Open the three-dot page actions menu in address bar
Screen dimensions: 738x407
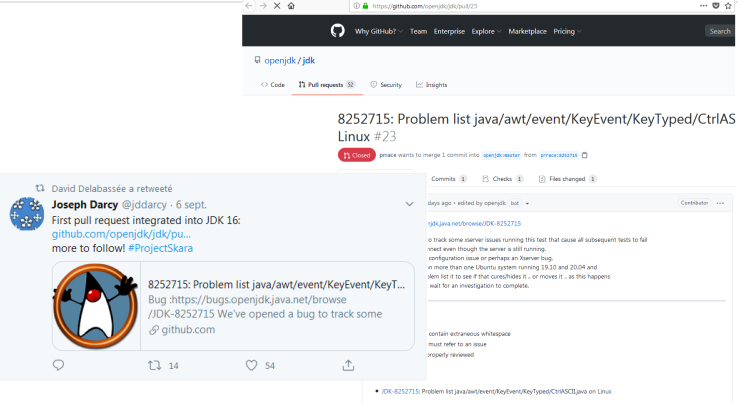click(703, 6)
